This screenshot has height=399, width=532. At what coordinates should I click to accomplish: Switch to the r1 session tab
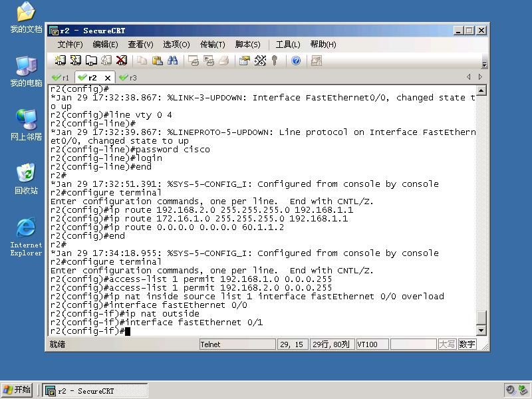pos(61,78)
